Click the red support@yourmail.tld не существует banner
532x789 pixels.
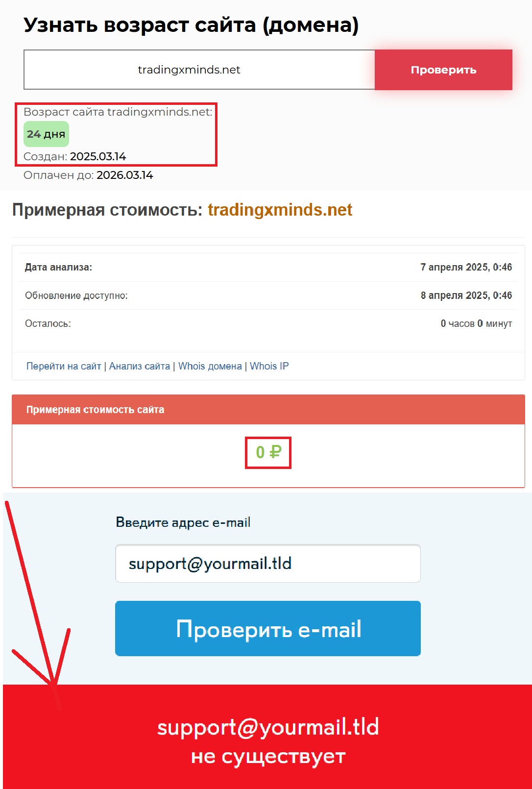point(267,737)
